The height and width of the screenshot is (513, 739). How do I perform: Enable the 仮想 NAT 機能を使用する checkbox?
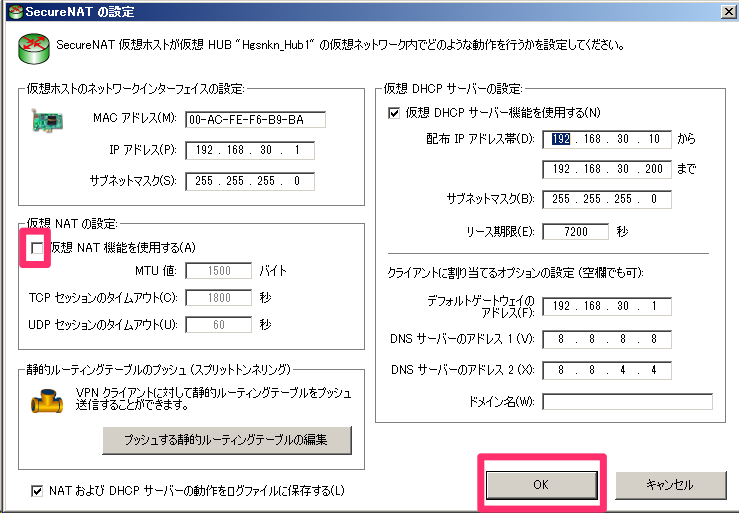click(37, 248)
